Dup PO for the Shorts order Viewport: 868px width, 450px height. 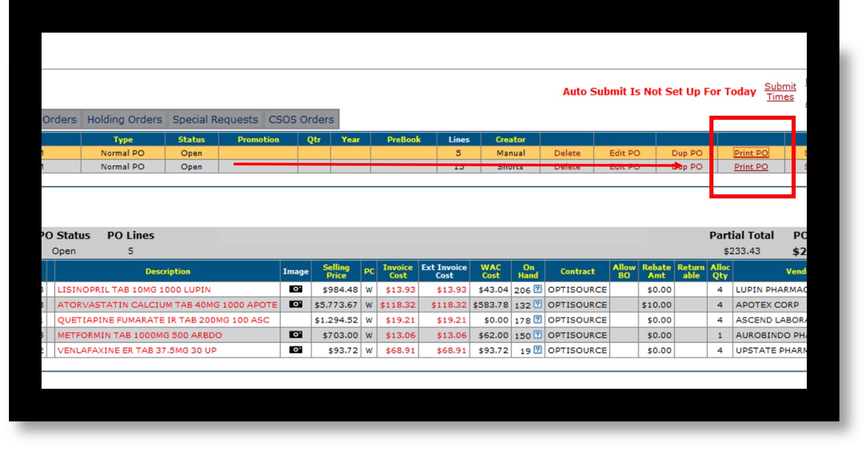(x=687, y=167)
